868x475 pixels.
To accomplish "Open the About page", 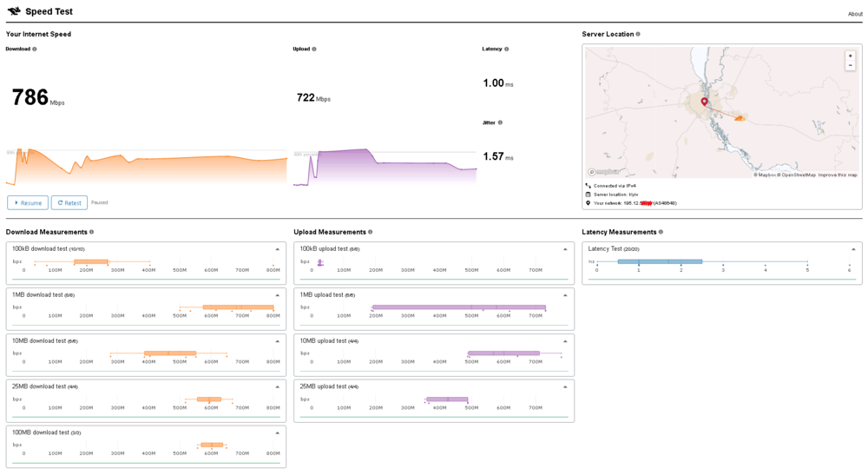I will pyautogui.click(x=855, y=14).
